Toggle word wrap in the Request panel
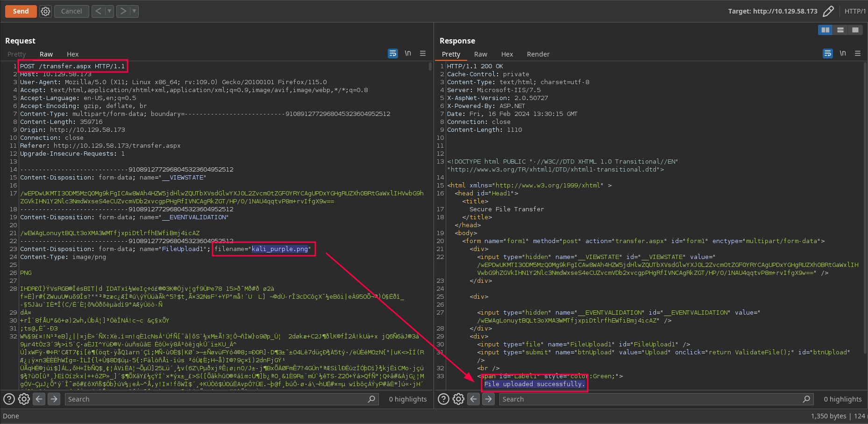This screenshot has height=424, width=868. click(393, 53)
